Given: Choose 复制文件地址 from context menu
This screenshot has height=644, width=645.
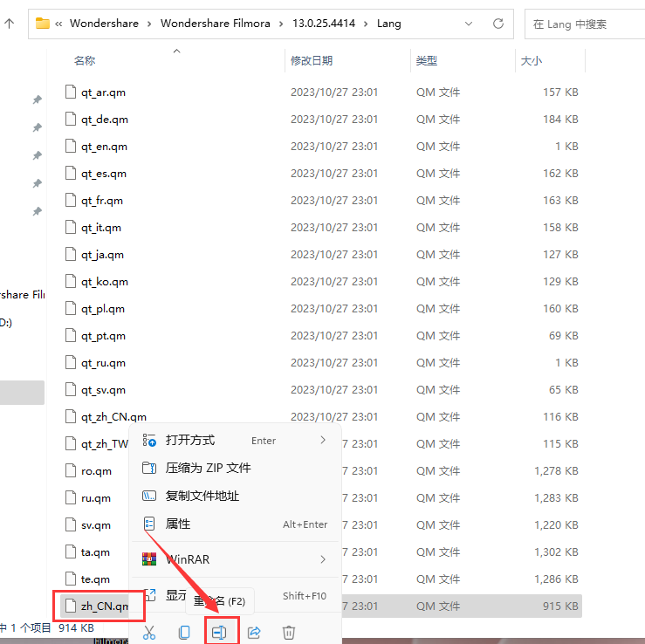Looking at the screenshot, I should tap(235, 496).
